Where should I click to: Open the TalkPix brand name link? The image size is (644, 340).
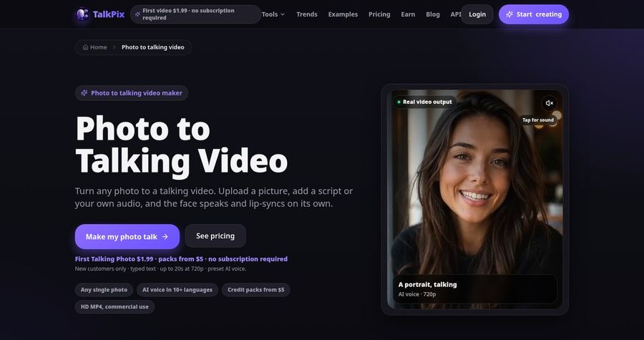tap(109, 14)
